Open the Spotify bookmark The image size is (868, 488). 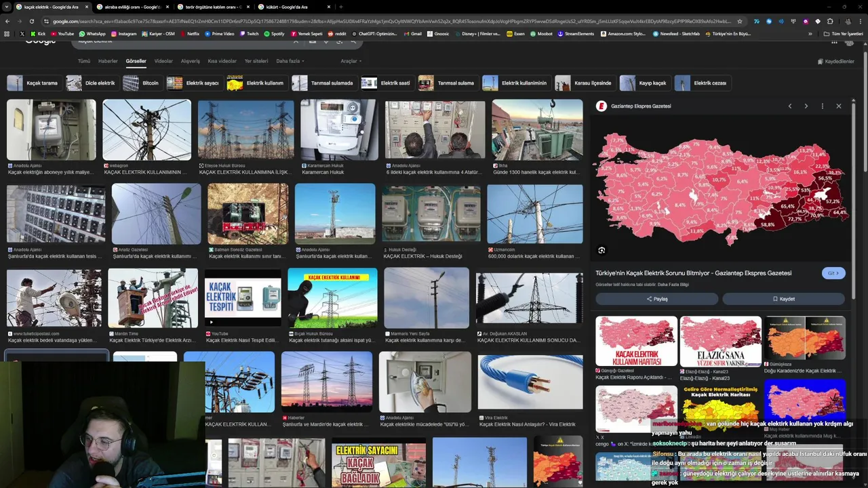(x=274, y=33)
